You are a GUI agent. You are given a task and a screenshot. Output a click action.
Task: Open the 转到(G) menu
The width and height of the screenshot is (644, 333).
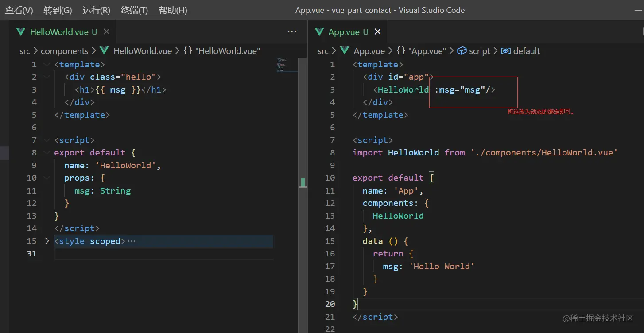click(58, 10)
